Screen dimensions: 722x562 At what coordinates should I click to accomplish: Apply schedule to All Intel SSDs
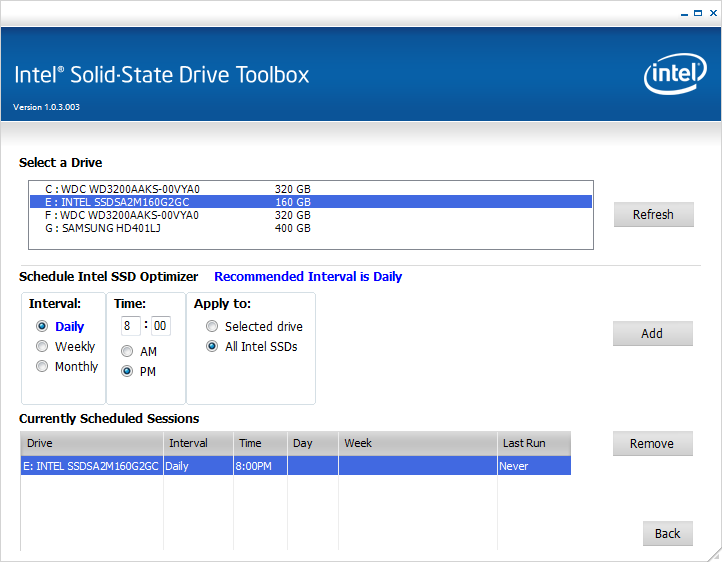[x=212, y=346]
